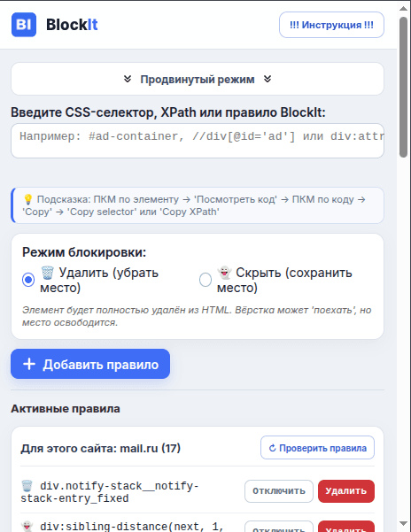Click the ghost emoji next to Скрыть
The height and width of the screenshot is (532, 411).
click(x=224, y=273)
